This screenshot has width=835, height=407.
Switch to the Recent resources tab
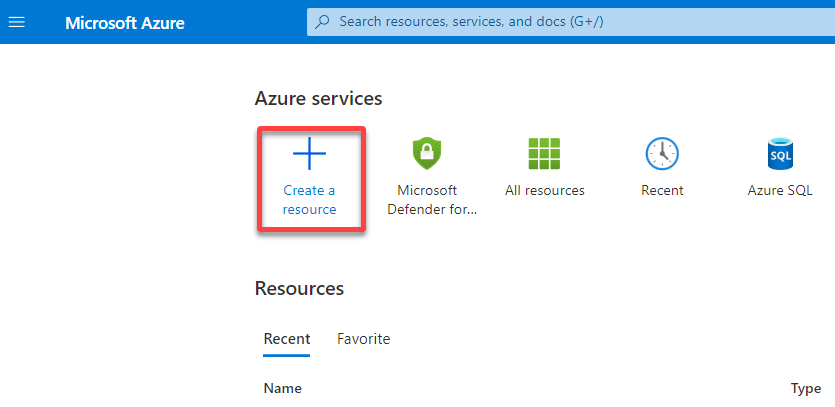point(286,339)
